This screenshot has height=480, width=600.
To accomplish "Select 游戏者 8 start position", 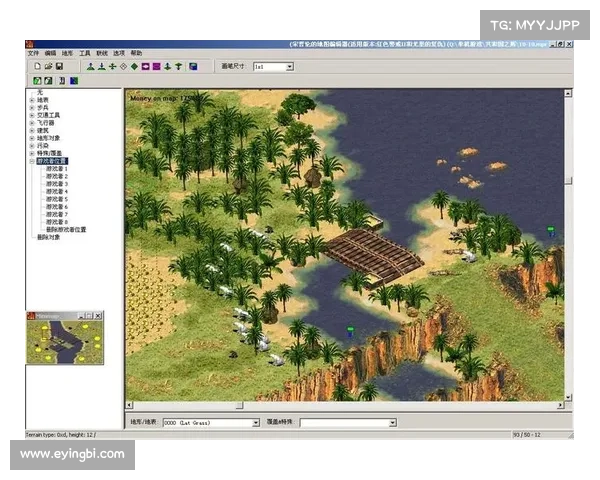I will 57,222.
